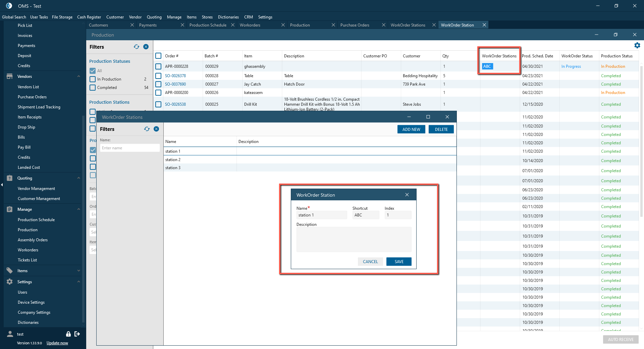Switch to the Purchase Orders tab
Viewport: 644px width, 349px height.
355,25
